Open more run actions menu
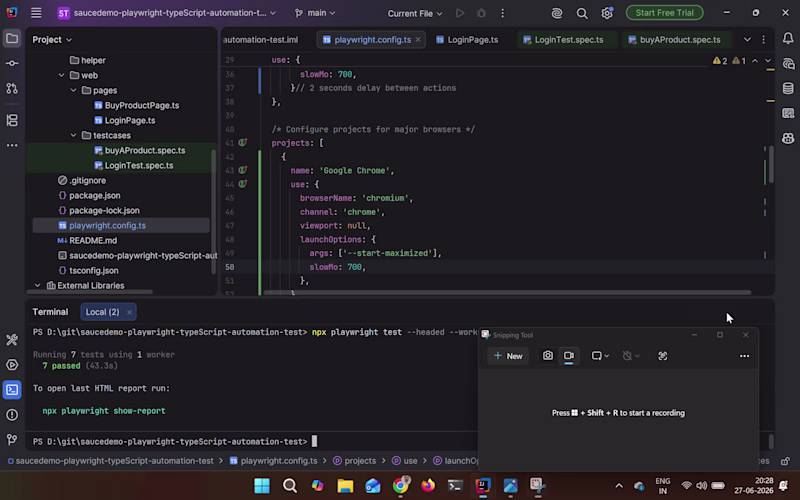 pyautogui.click(x=503, y=13)
